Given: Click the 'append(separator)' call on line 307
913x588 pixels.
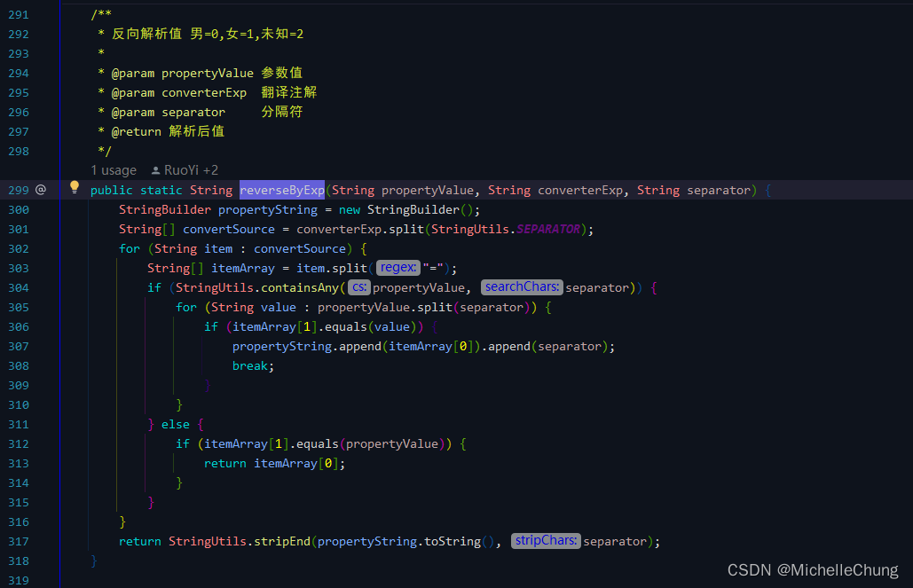Looking at the screenshot, I should (548, 347).
